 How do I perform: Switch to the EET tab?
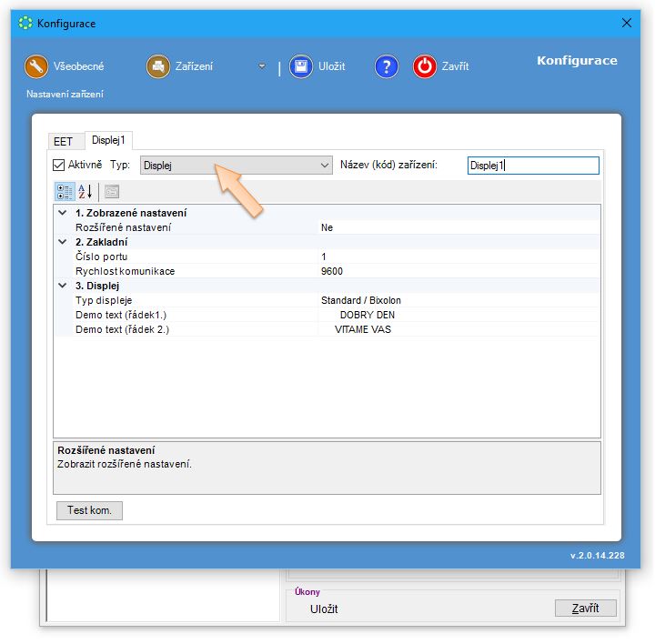63,141
